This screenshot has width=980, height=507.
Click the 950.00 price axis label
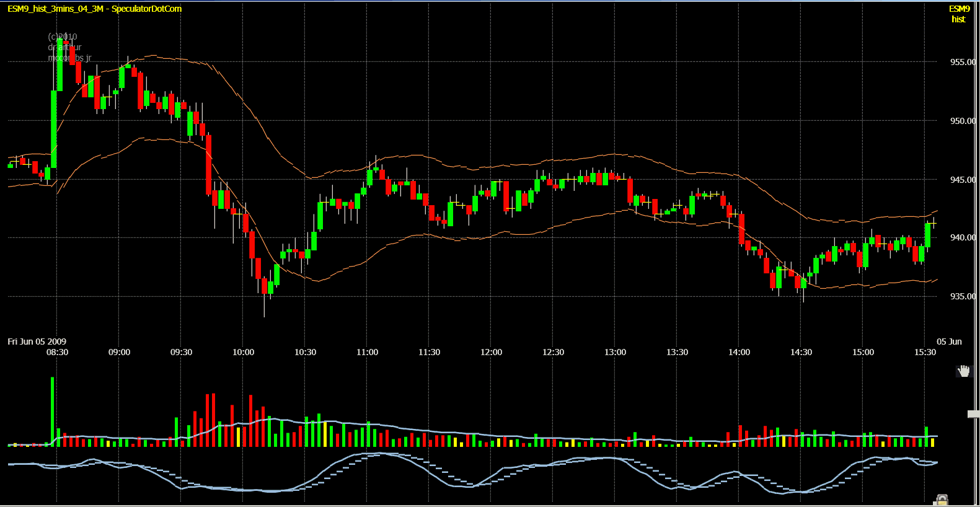pyautogui.click(x=963, y=121)
